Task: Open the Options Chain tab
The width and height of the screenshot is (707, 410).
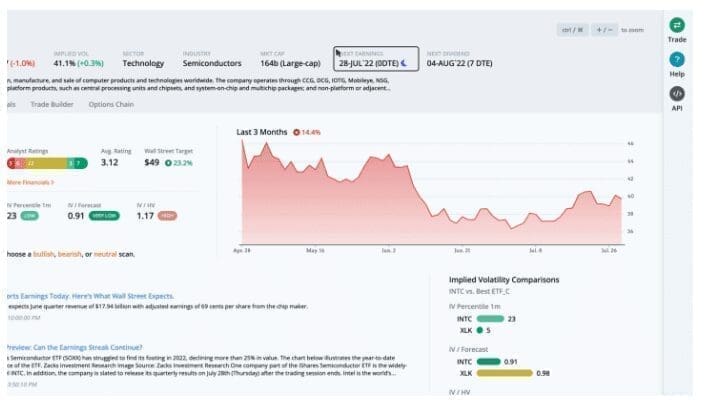Action: pos(109,103)
